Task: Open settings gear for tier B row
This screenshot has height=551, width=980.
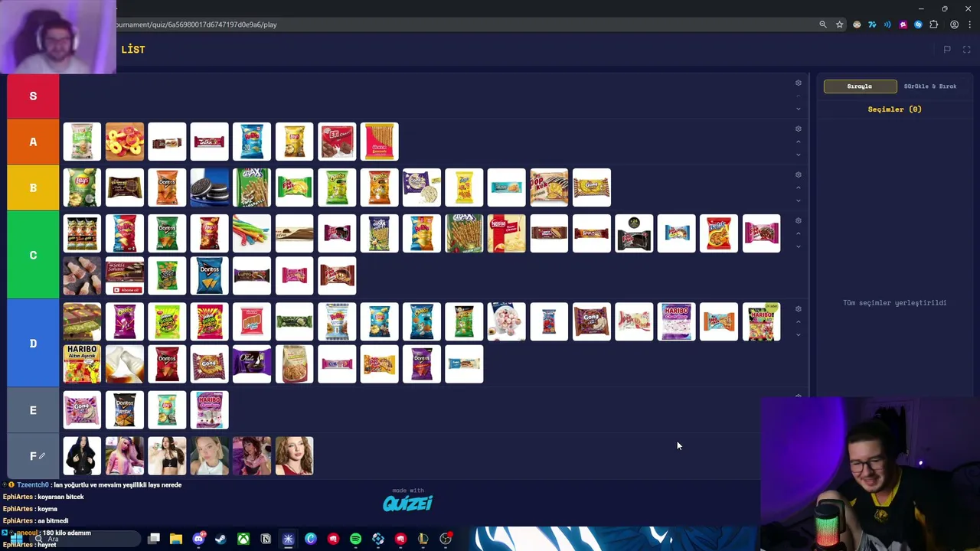Action: click(798, 174)
